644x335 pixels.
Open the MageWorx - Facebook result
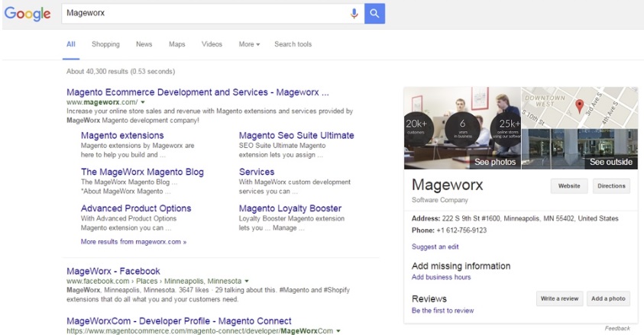113,271
